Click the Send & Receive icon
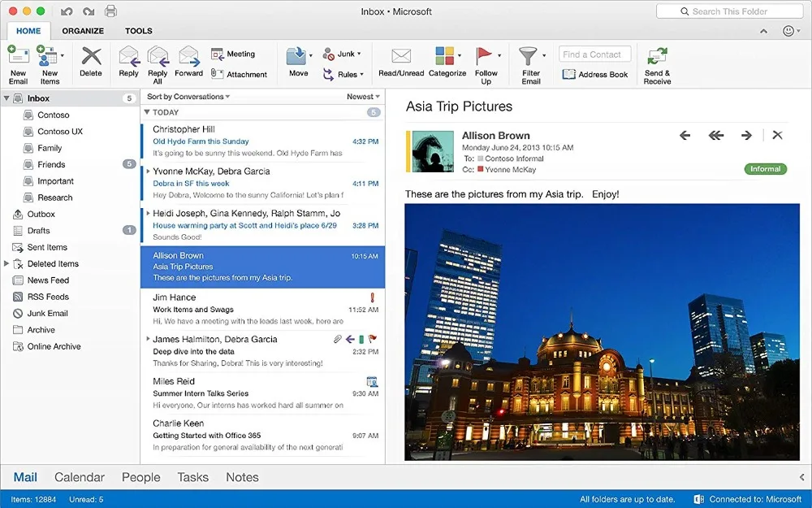The image size is (812, 508). [657, 58]
